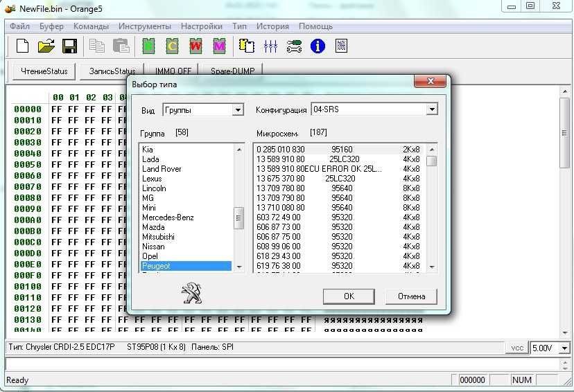Expand the Конфигурация 04-SRS dropdown

432,109
